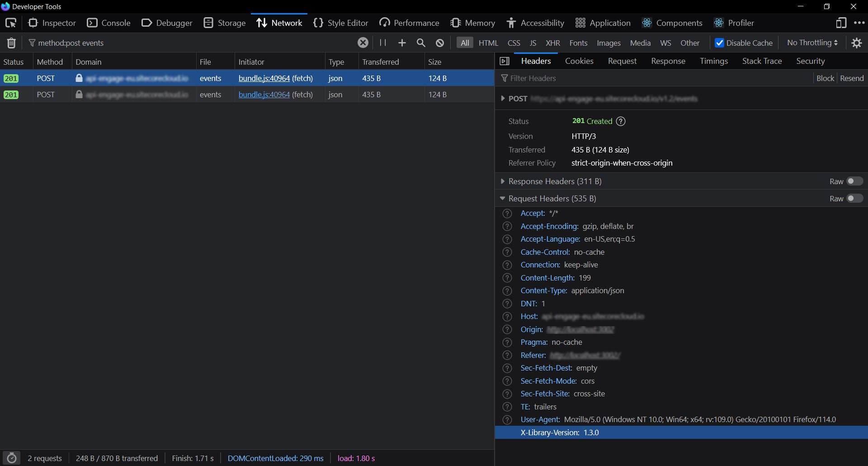
Task: Select the Network tab
Action: click(x=279, y=23)
